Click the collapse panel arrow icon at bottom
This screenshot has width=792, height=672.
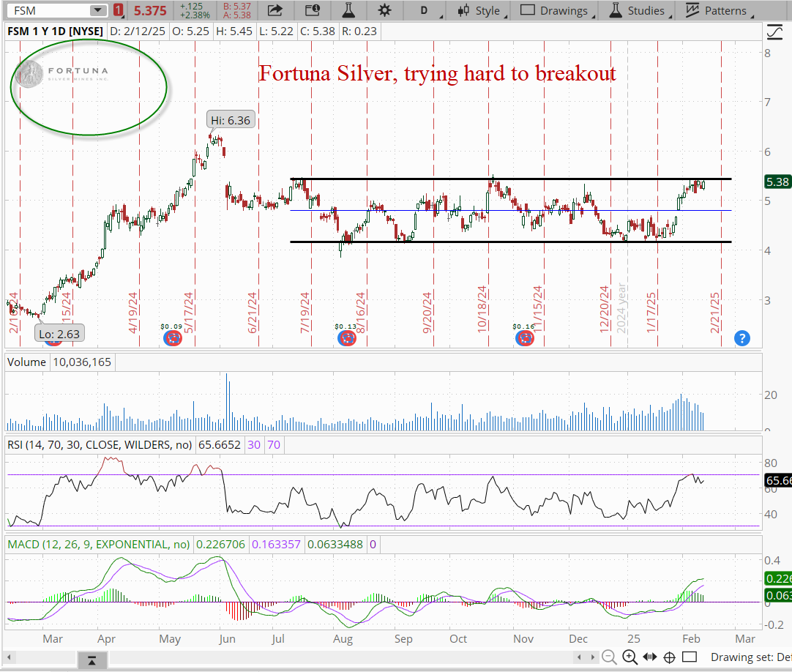point(92,660)
